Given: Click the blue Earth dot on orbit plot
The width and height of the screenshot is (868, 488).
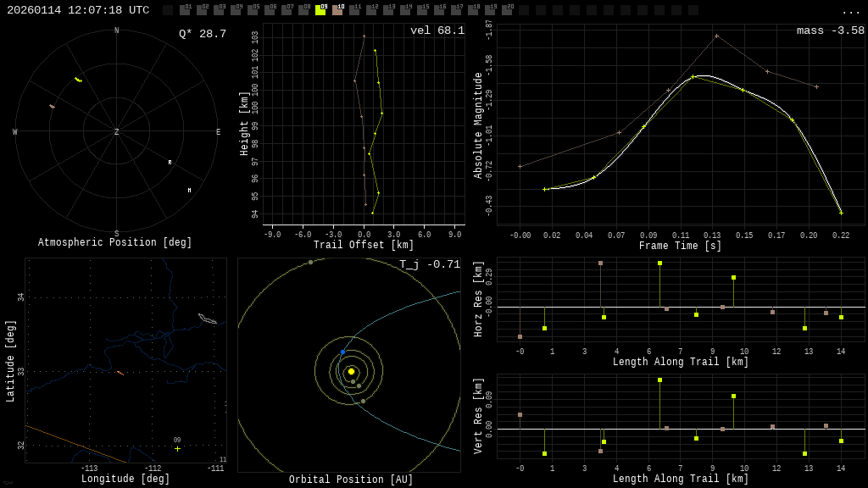Looking at the screenshot, I should 342,352.
